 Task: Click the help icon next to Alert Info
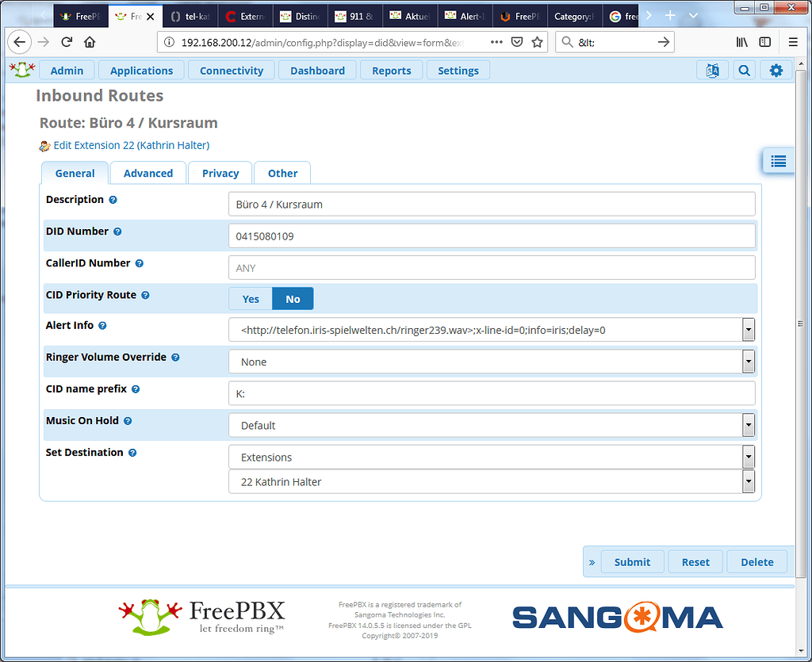pos(101,325)
